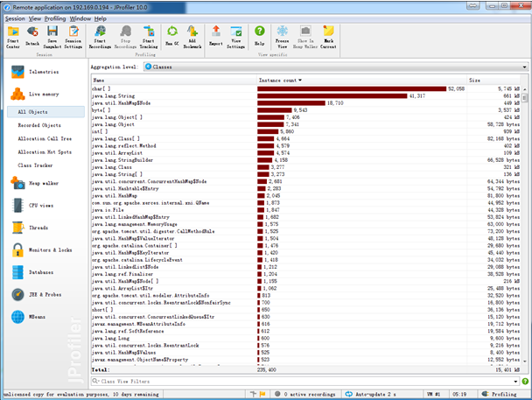Open the Profiling menu
The image size is (532, 400).
point(55,18)
